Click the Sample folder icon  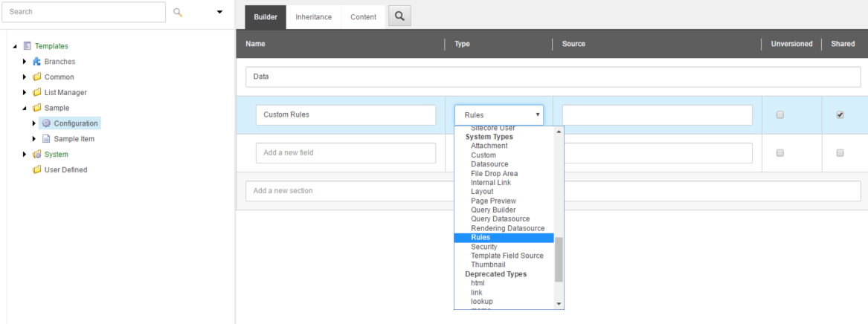[37, 108]
